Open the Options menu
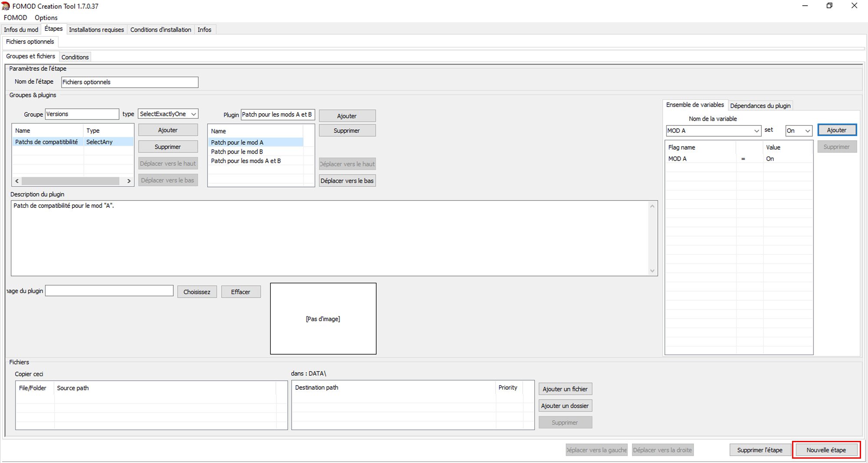This screenshot has height=463, width=868. point(46,18)
